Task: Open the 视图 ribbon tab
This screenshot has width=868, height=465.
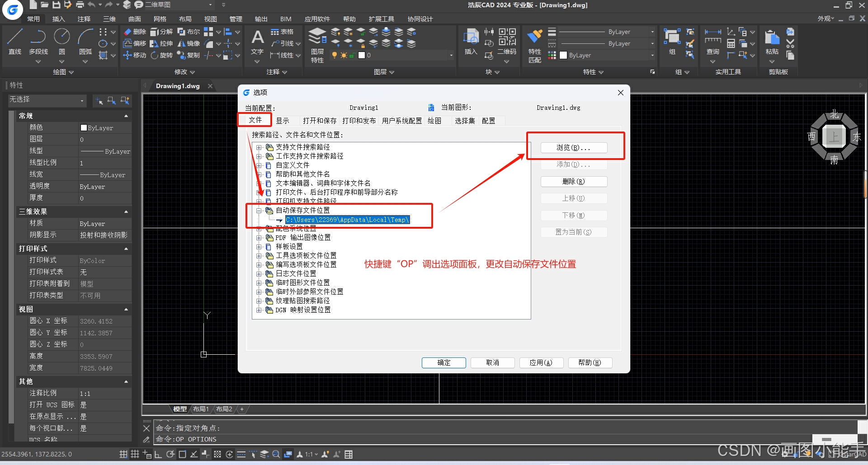Action: pos(211,19)
